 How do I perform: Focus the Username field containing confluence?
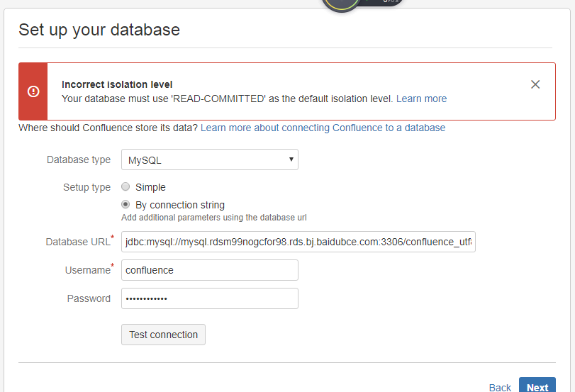pyautogui.click(x=210, y=270)
